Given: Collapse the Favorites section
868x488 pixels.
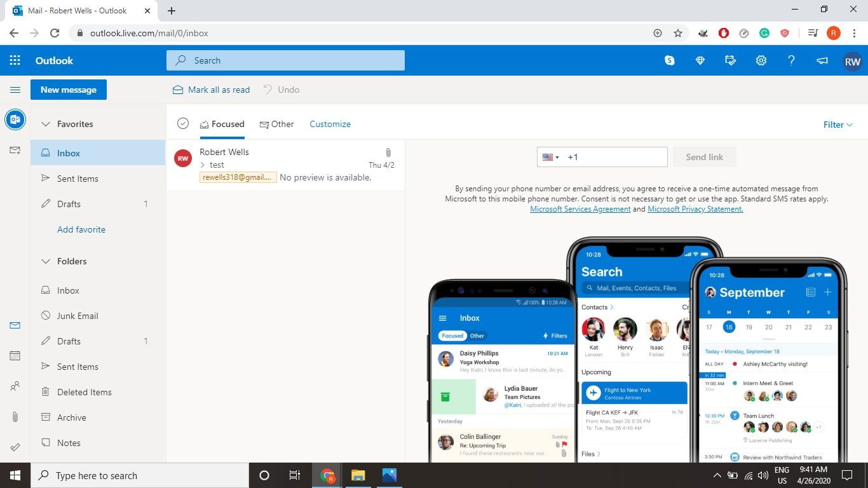Looking at the screenshot, I should coord(46,124).
